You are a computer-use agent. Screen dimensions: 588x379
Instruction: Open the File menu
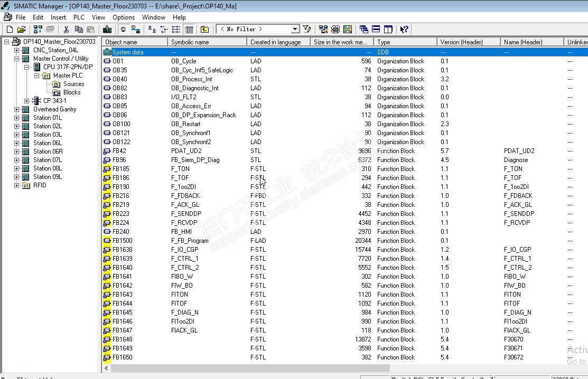pyautogui.click(x=21, y=17)
